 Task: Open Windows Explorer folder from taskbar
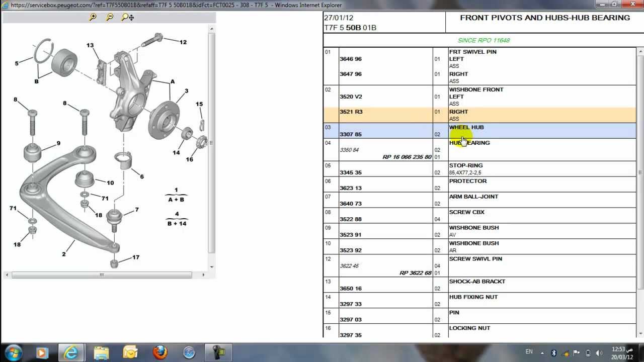point(101,352)
